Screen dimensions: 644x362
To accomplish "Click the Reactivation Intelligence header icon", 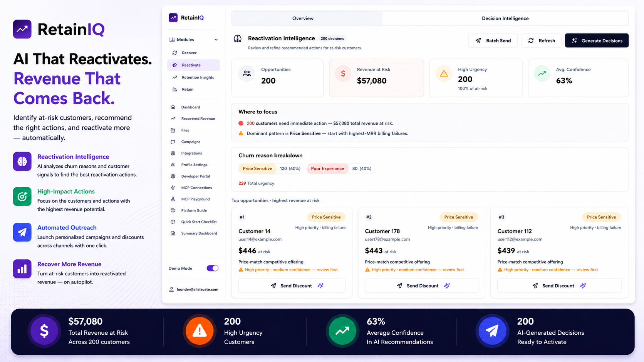I will [x=238, y=38].
